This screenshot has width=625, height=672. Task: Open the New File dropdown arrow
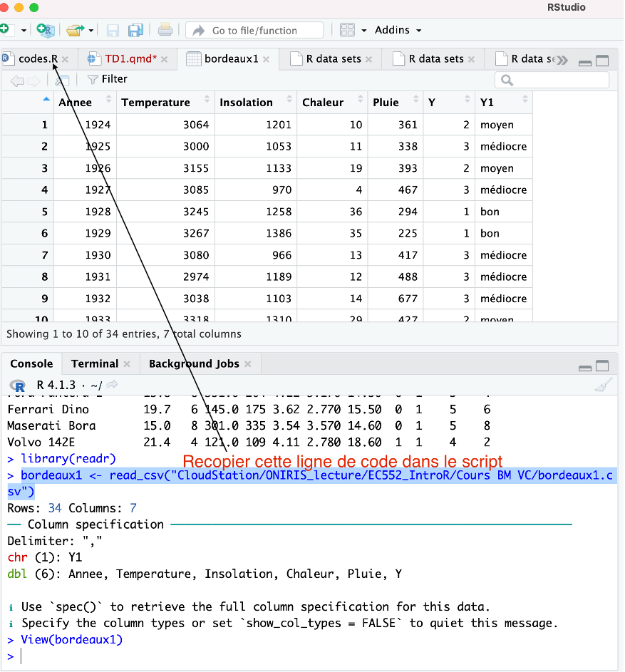pos(24,31)
